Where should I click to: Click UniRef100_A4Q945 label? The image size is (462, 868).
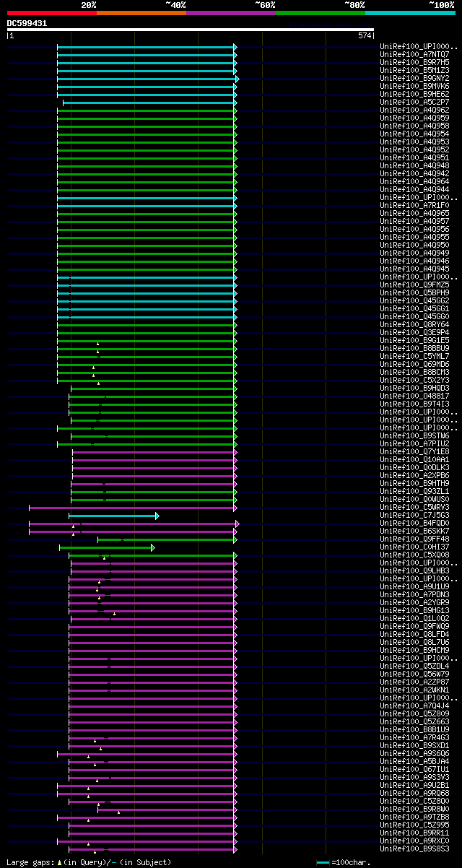[414, 269]
